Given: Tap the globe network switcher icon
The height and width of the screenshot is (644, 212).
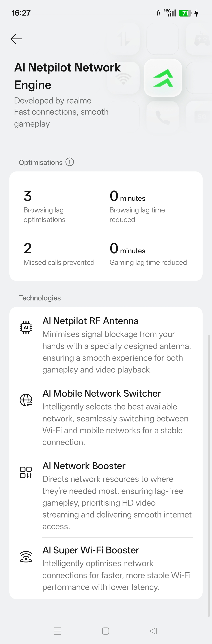Looking at the screenshot, I should click(26, 400).
